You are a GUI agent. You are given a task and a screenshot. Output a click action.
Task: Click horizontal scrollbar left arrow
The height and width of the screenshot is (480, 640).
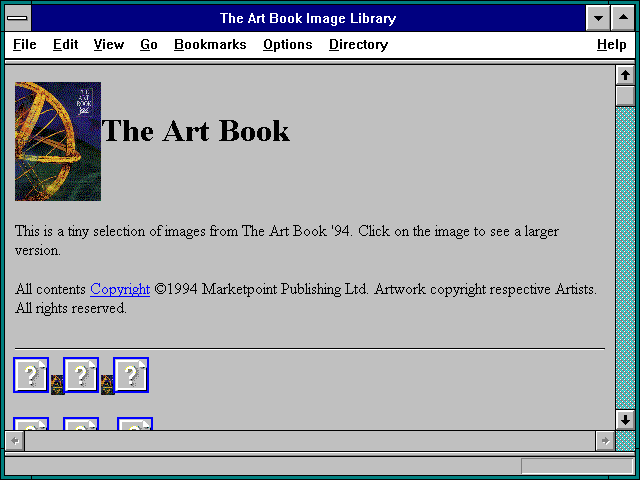click(15, 441)
